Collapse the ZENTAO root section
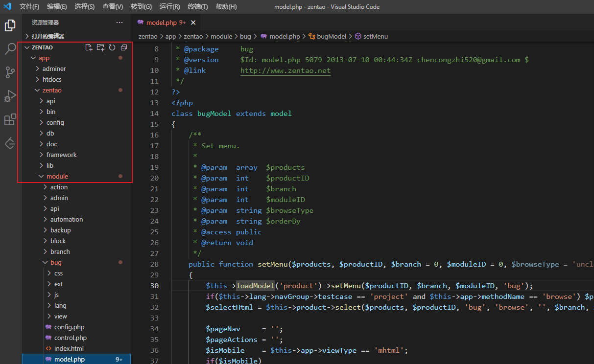 42,47
